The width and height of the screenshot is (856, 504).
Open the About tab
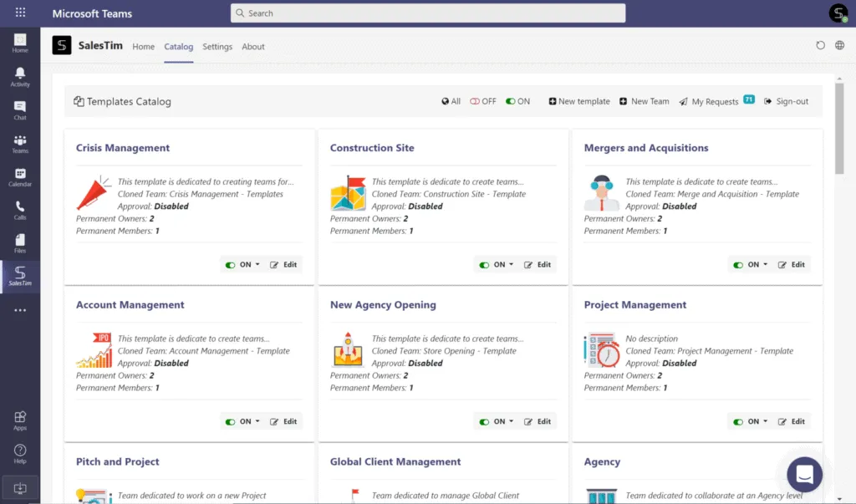pyautogui.click(x=253, y=47)
